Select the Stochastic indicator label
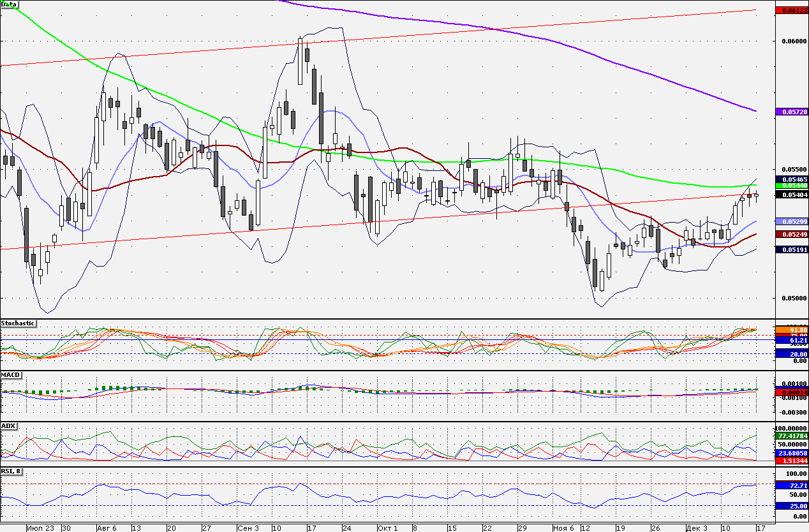Image resolution: width=809 pixels, height=532 pixels. tap(18, 323)
